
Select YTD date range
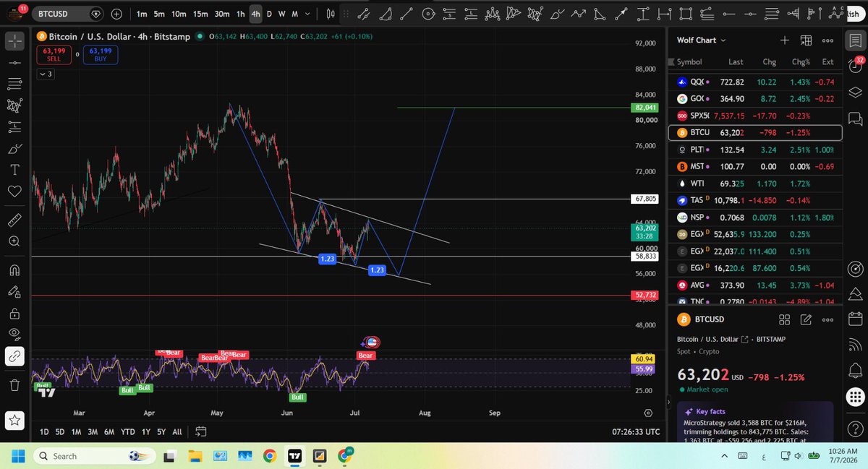[128, 431]
